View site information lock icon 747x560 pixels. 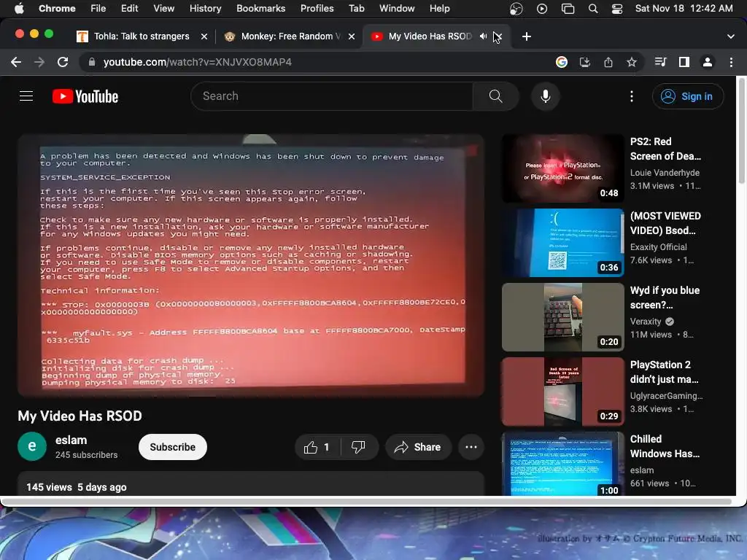click(x=92, y=62)
